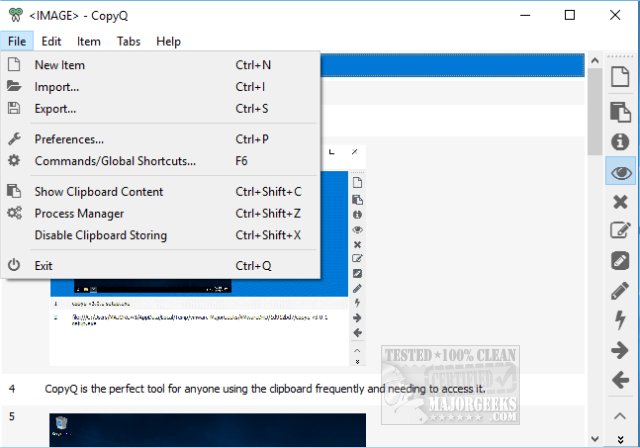Click the New Item page icon in menu
The height and width of the screenshot is (448, 640).
(14, 64)
